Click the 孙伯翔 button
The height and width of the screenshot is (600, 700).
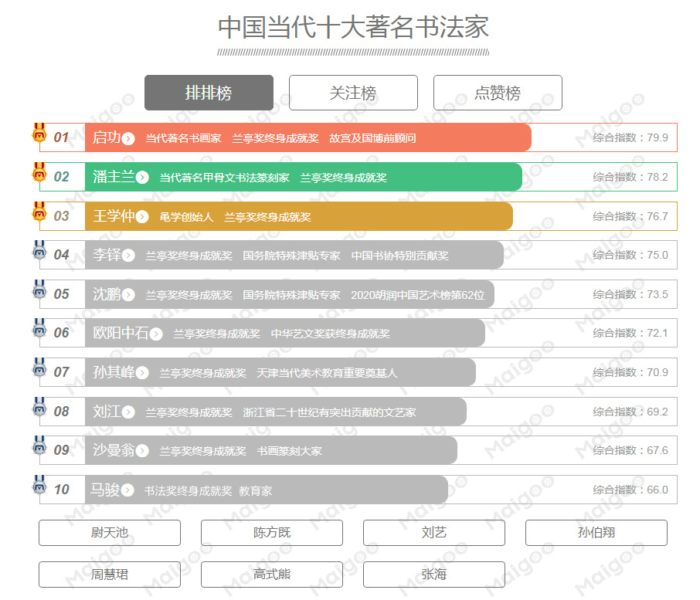click(x=596, y=533)
